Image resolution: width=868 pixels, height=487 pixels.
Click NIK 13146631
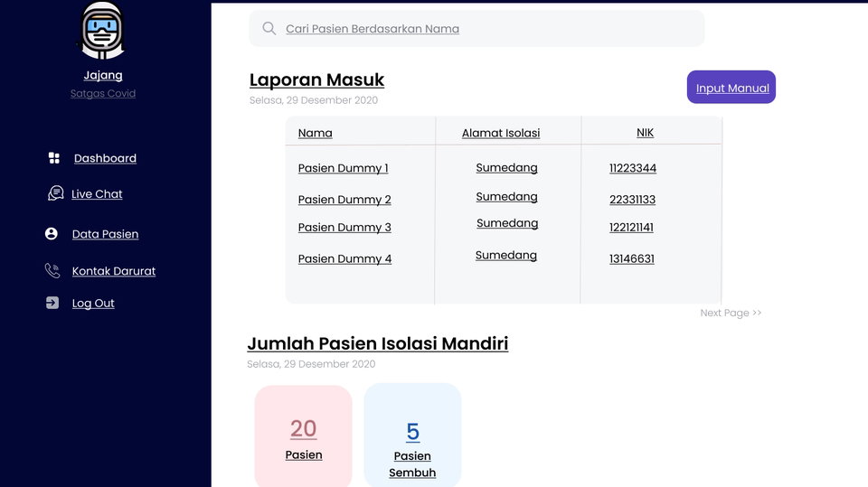(x=632, y=258)
